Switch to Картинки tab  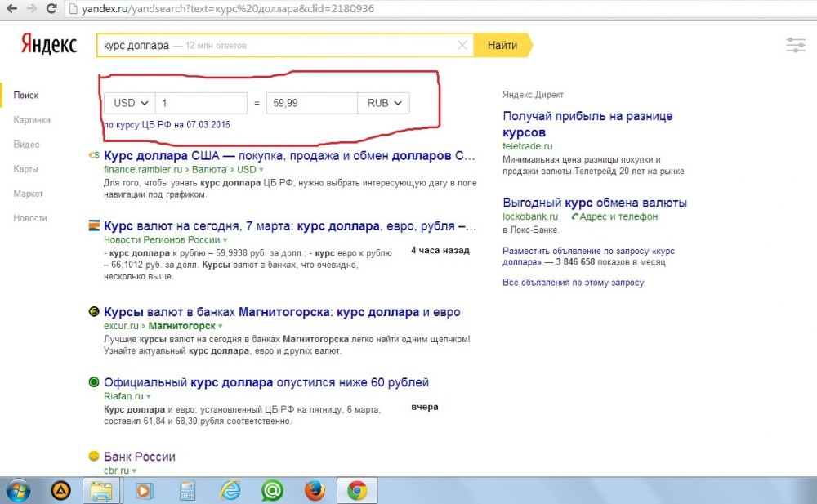pos(32,119)
